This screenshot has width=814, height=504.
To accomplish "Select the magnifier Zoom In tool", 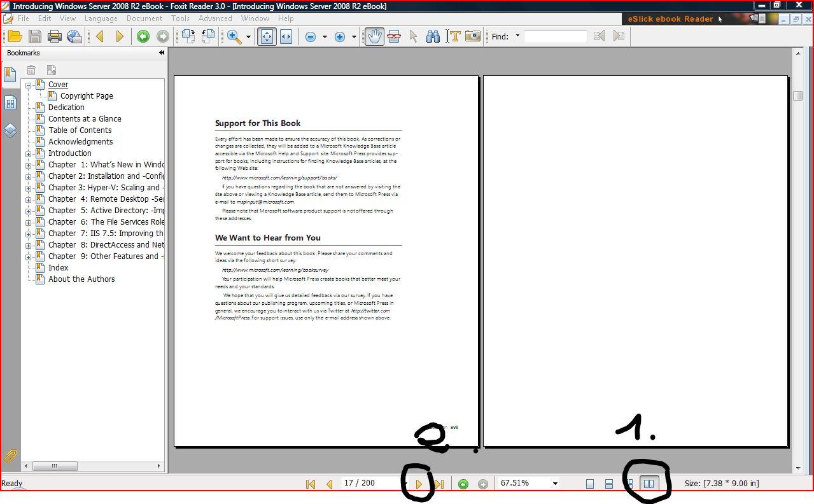I will (x=234, y=36).
